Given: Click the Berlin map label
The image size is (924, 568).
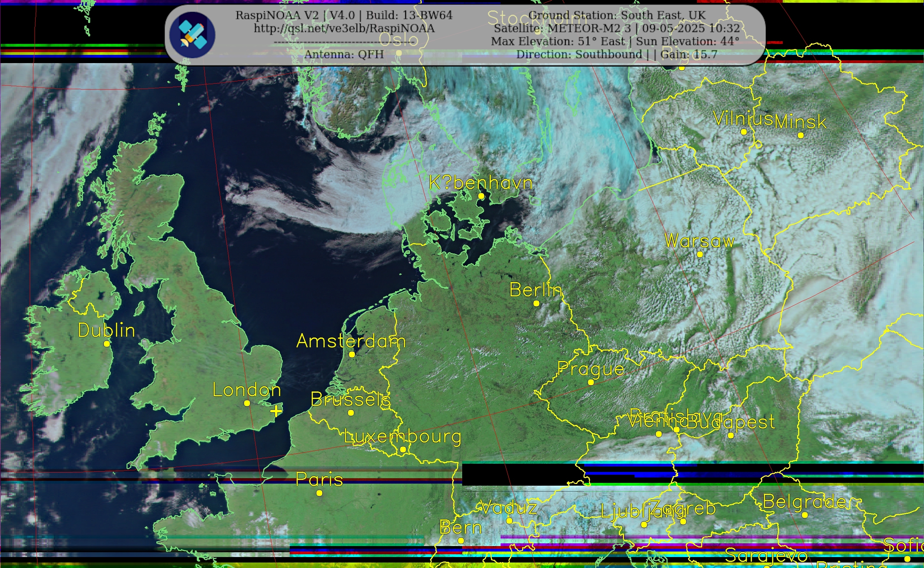Looking at the screenshot, I should (x=536, y=290).
